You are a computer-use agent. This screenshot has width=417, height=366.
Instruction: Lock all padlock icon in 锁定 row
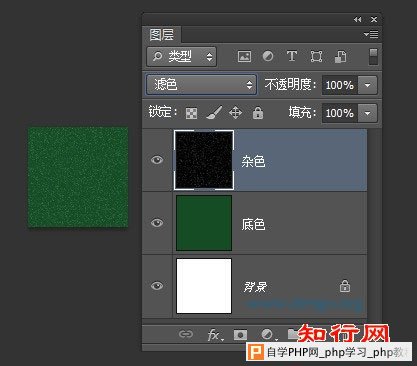pyautogui.click(x=258, y=113)
